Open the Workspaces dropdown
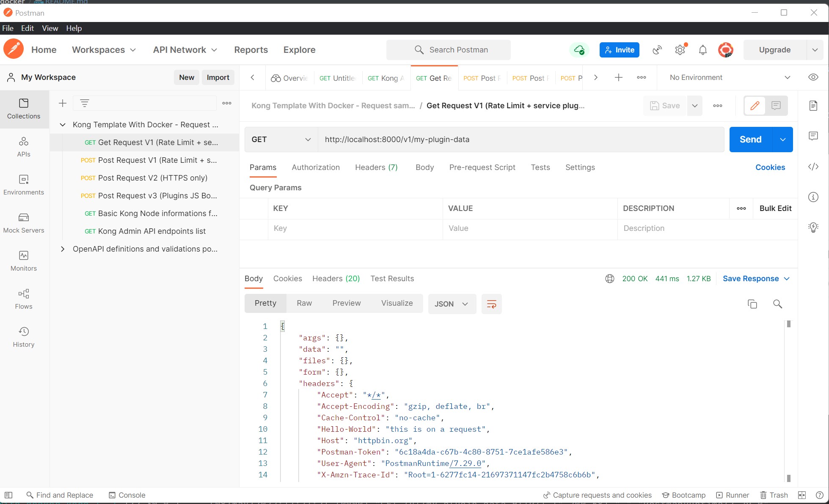The height and width of the screenshot is (504, 829). tap(104, 50)
